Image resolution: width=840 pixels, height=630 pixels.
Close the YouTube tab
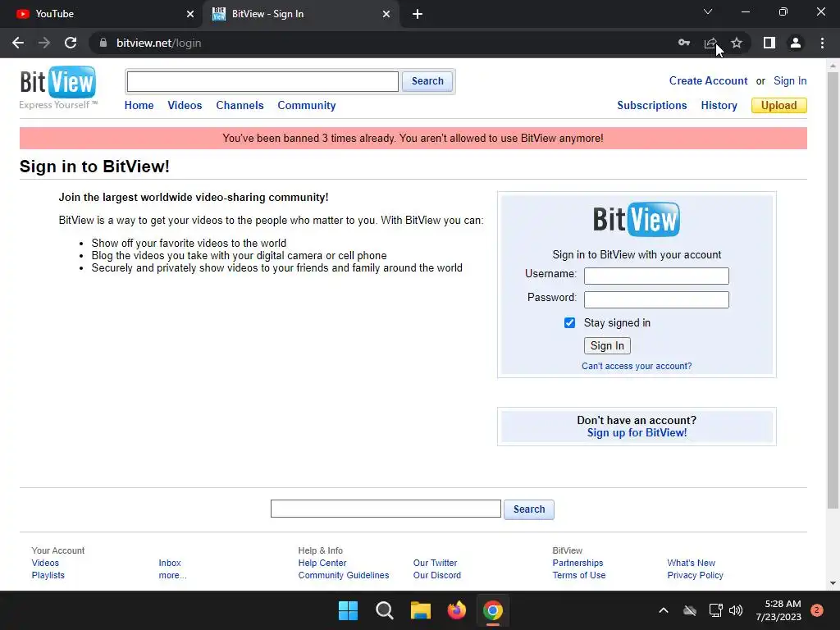190,14
